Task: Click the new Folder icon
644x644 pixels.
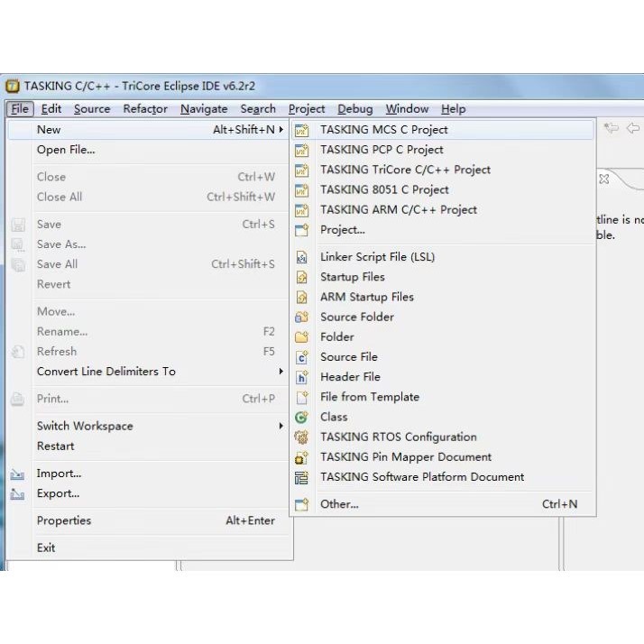Action: 301,337
